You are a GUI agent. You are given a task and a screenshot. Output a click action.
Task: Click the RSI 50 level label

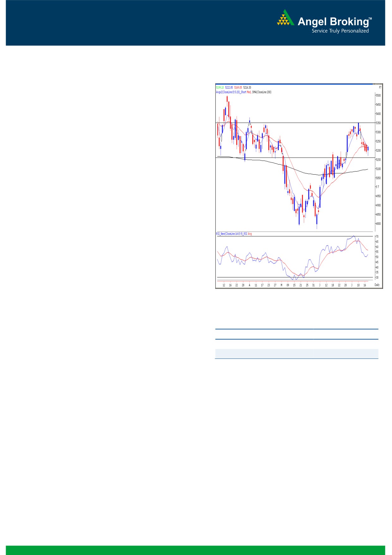(x=377, y=257)
